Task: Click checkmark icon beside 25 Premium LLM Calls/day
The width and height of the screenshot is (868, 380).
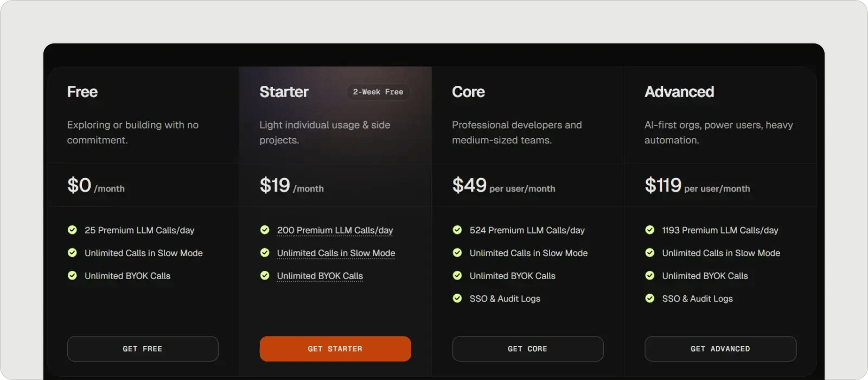Action: click(72, 230)
